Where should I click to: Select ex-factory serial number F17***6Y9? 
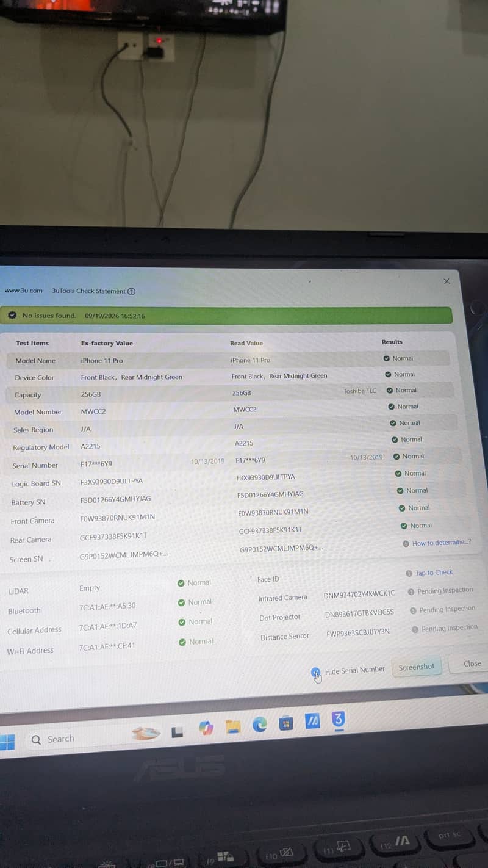96,464
